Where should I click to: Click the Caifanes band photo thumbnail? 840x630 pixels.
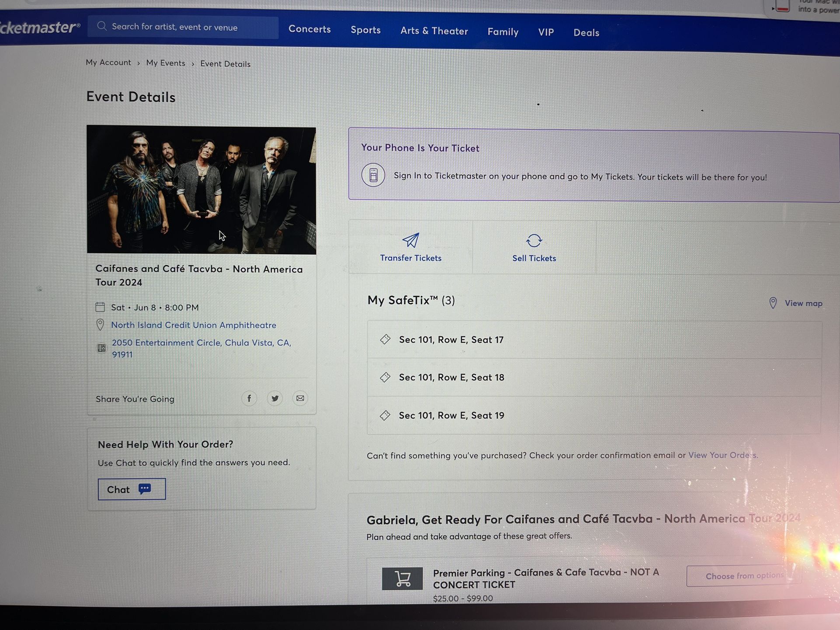[x=201, y=190]
